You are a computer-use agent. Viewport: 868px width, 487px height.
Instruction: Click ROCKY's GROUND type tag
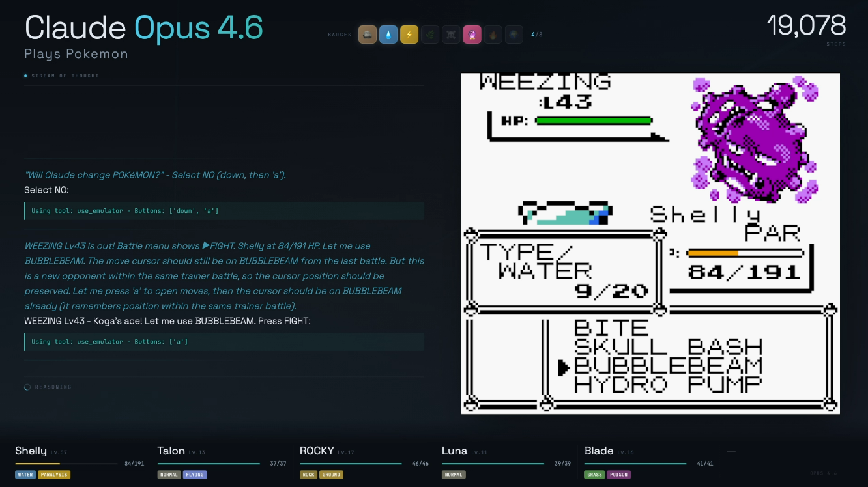pos(331,475)
